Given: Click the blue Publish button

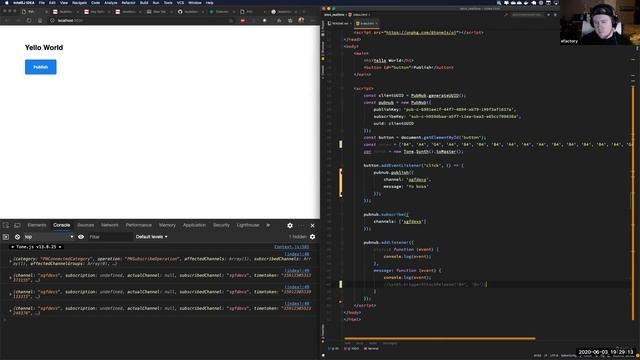Looking at the screenshot, I should point(40,67).
